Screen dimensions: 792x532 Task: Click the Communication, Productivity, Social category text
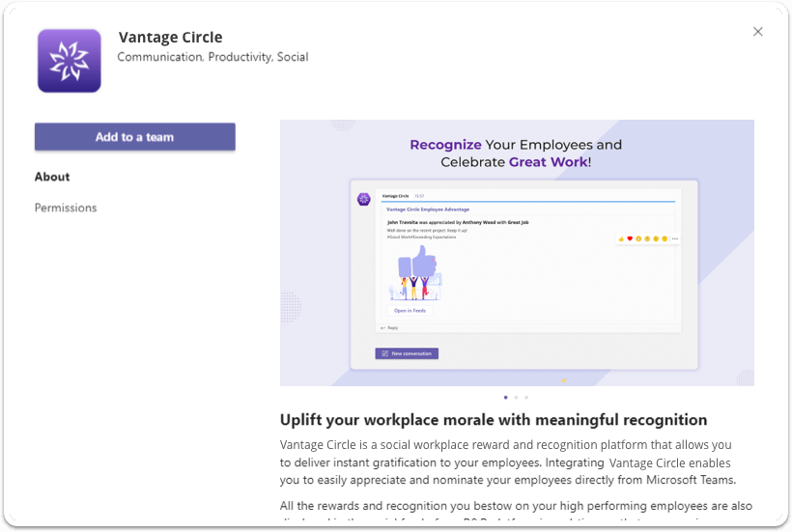tap(212, 57)
